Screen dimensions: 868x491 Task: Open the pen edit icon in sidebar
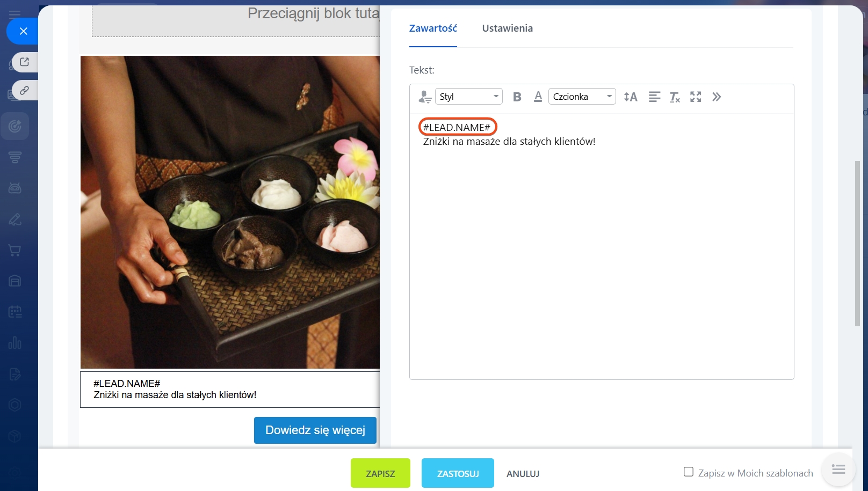15,219
